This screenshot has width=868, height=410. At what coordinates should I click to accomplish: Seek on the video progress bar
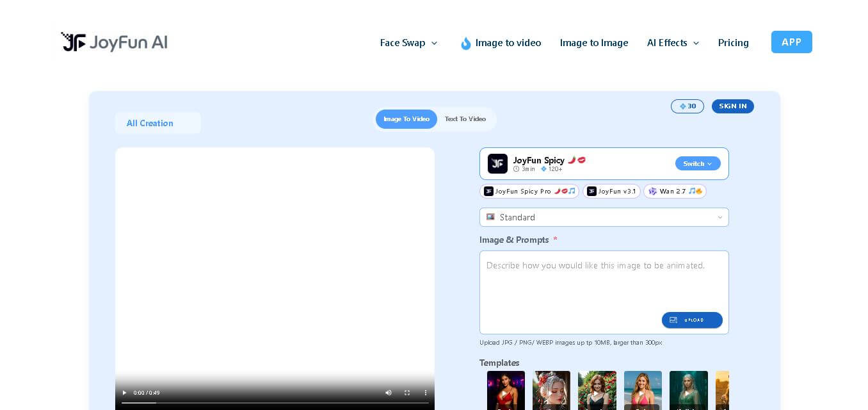[275, 403]
